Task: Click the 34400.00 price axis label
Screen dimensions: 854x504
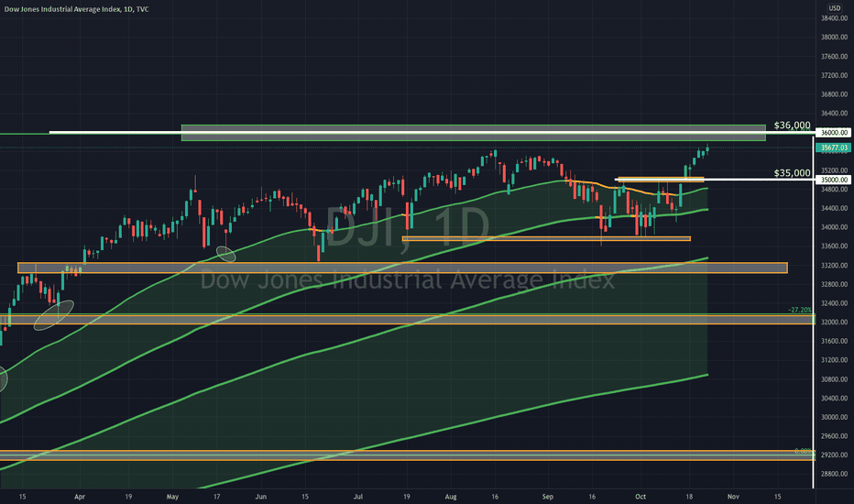Action: pos(834,208)
